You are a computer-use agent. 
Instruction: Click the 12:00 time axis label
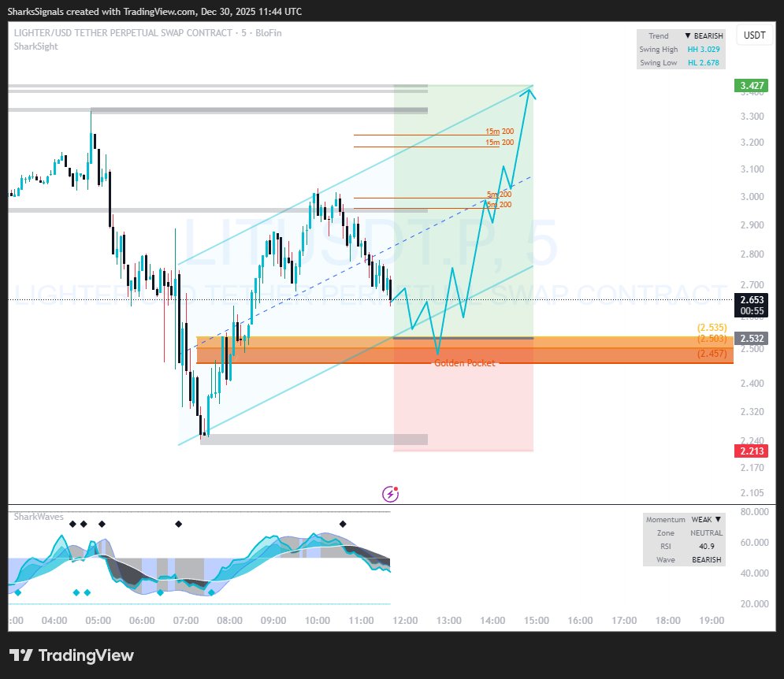click(405, 621)
